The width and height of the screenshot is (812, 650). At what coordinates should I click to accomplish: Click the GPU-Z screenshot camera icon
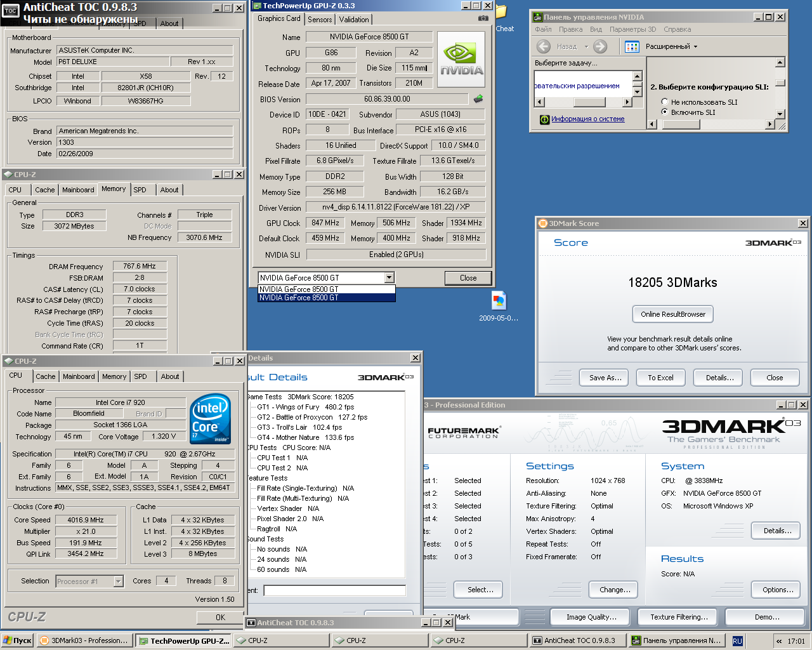click(x=483, y=18)
